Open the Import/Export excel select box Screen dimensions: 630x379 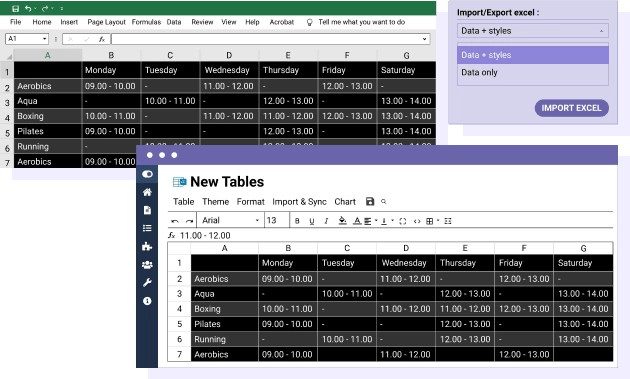533,31
